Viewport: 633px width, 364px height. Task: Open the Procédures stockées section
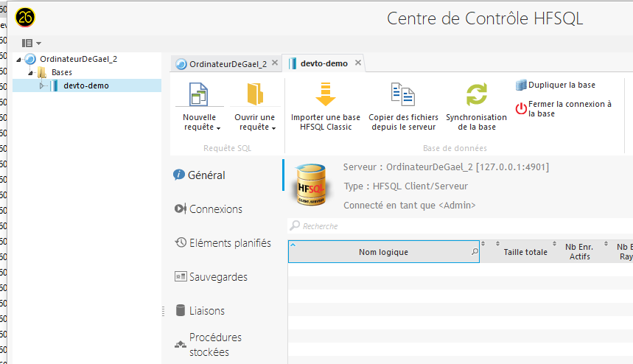pyautogui.click(x=215, y=345)
